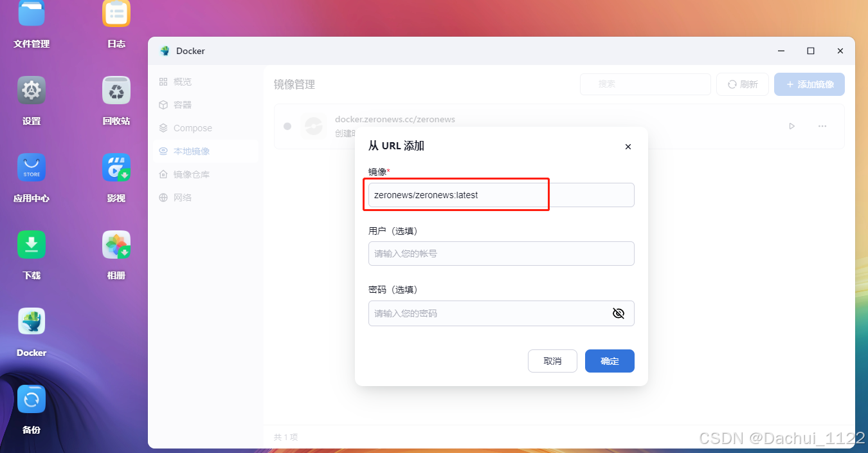Open the 文件管理 desktop icon
The width and height of the screenshot is (868, 453).
pos(32,14)
